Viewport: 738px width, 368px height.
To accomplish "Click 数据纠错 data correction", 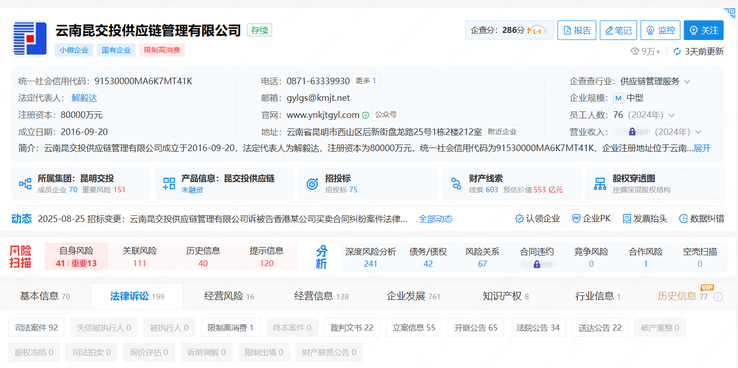I will coord(701,218).
